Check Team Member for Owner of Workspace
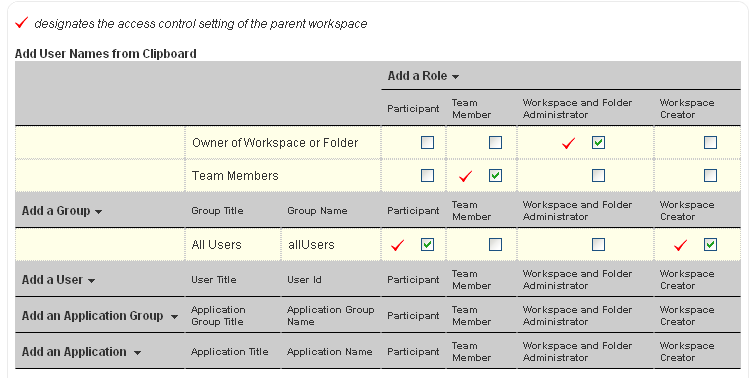Image resolution: width=750 pixels, height=378 pixels. (x=495, y=143)
